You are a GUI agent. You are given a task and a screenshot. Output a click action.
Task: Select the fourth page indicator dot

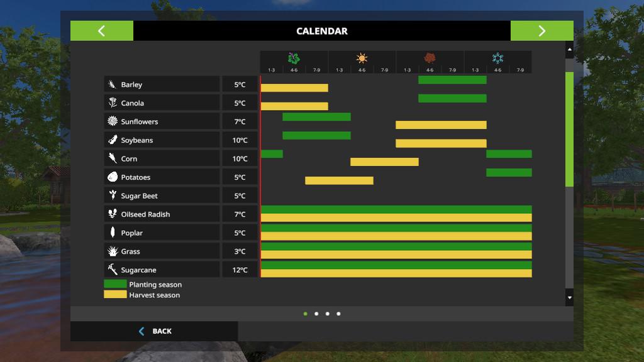tap(338, 314)
